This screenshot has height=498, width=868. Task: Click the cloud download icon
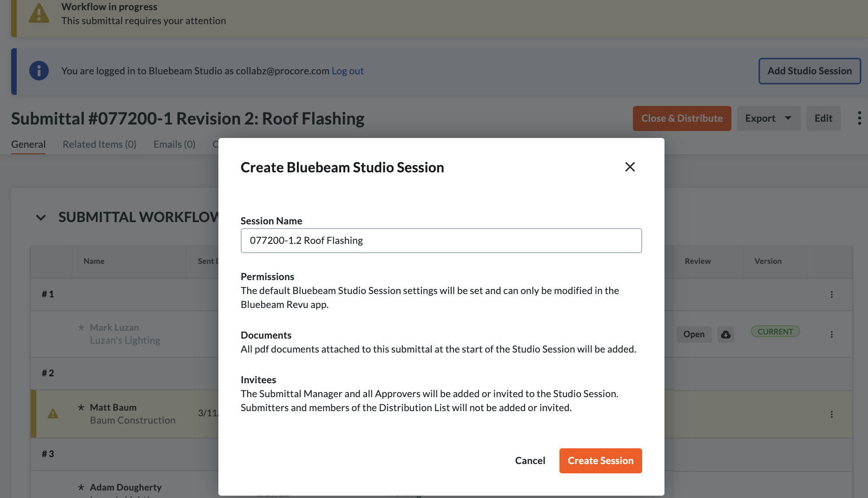725,334
